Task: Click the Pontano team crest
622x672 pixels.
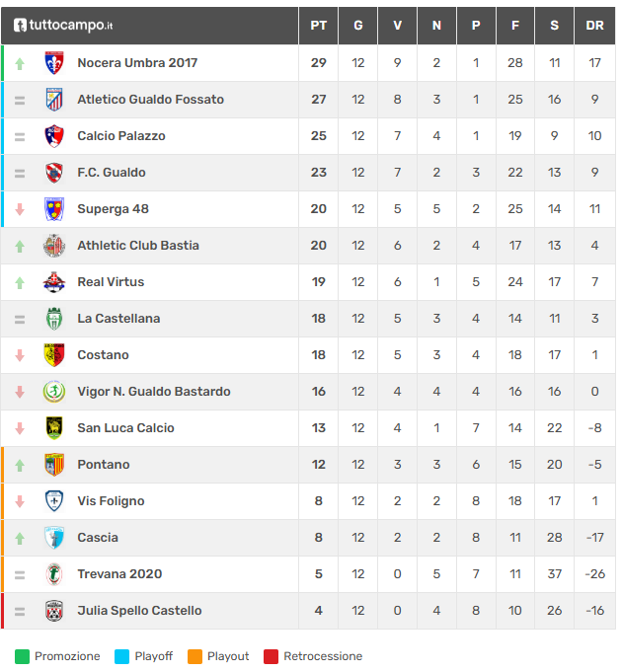Action: pyautogui.click(x=54, y=465)
